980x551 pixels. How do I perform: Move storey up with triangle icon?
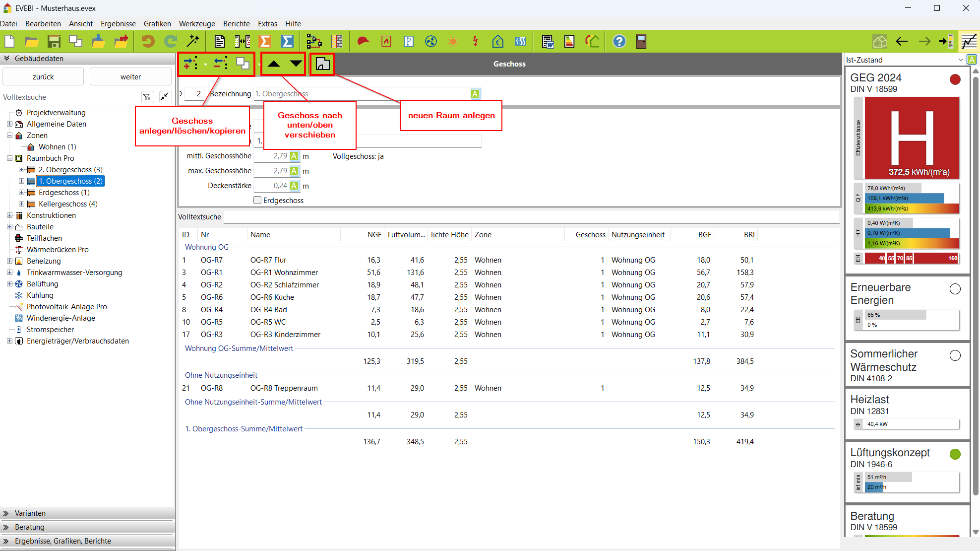pos(274,64)
